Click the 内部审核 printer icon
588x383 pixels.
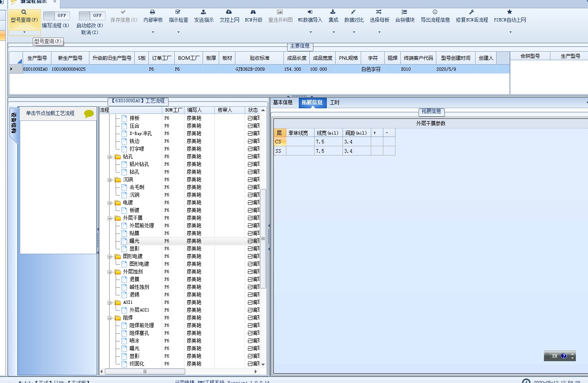(x=152, y=12)
